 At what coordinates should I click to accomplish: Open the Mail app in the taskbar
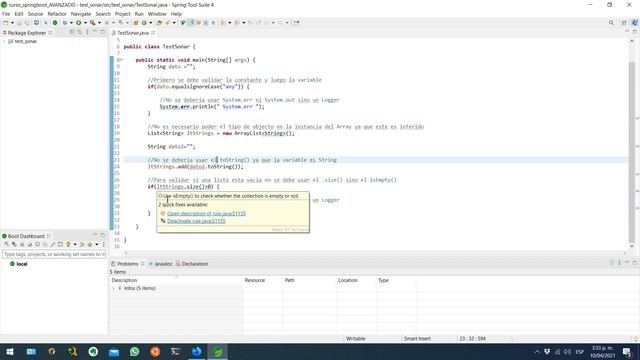tap(114, 351)
